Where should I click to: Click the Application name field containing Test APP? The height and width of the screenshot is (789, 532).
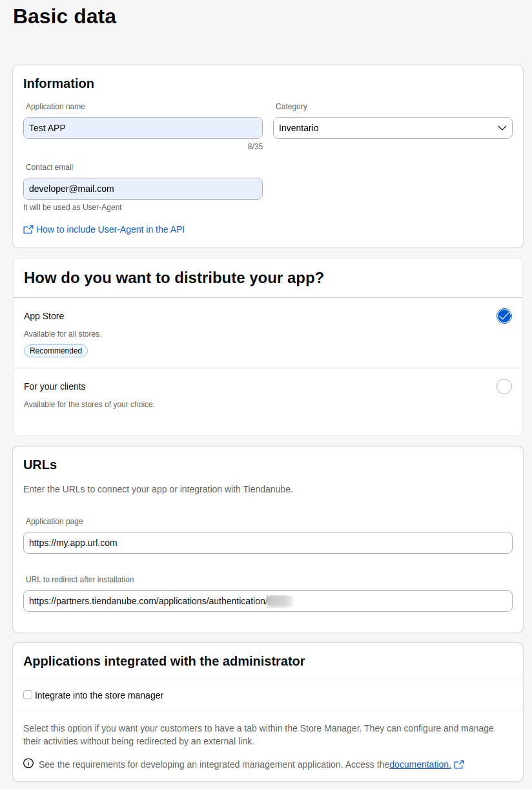click(x=143, y=128)
